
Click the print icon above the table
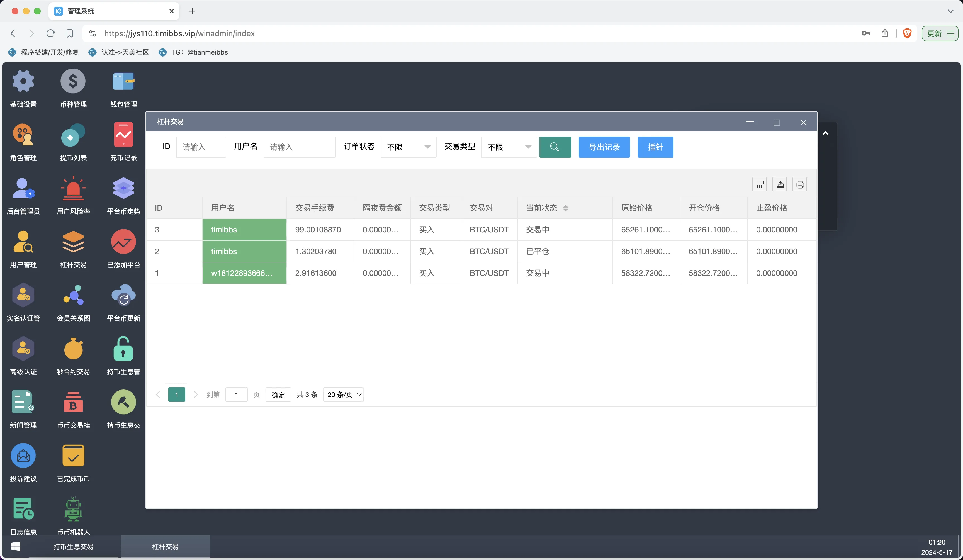800,184
